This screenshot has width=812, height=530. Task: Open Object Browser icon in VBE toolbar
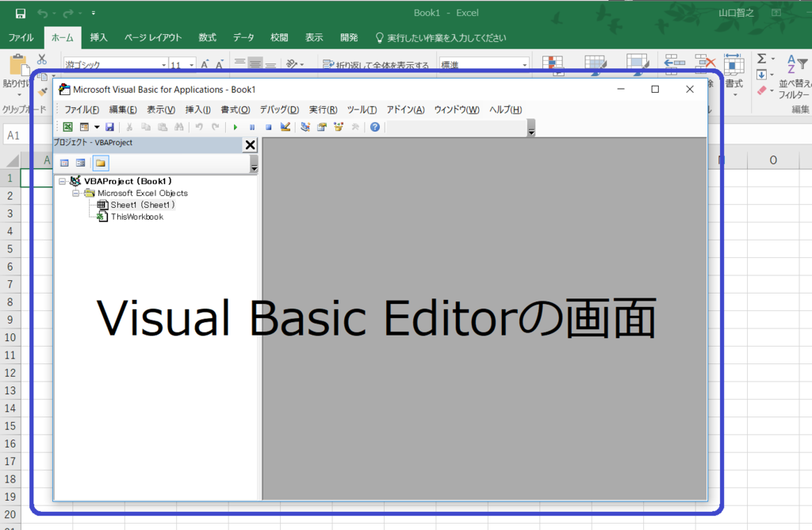338,127
